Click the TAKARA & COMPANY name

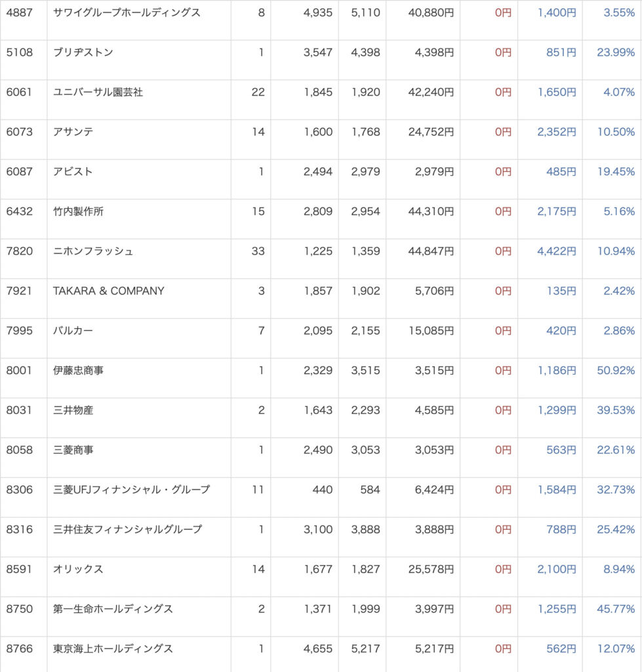108,291
